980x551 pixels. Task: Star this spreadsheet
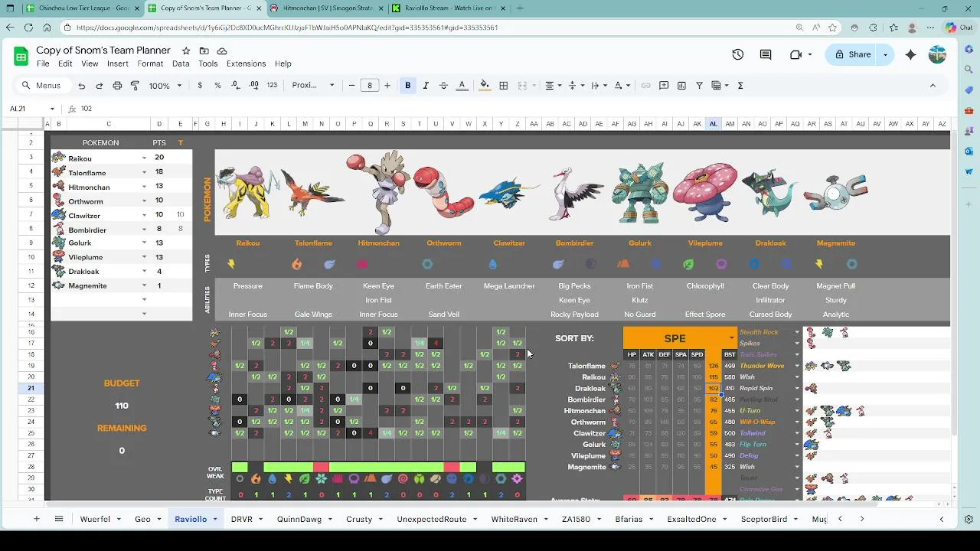coord(186,51)
